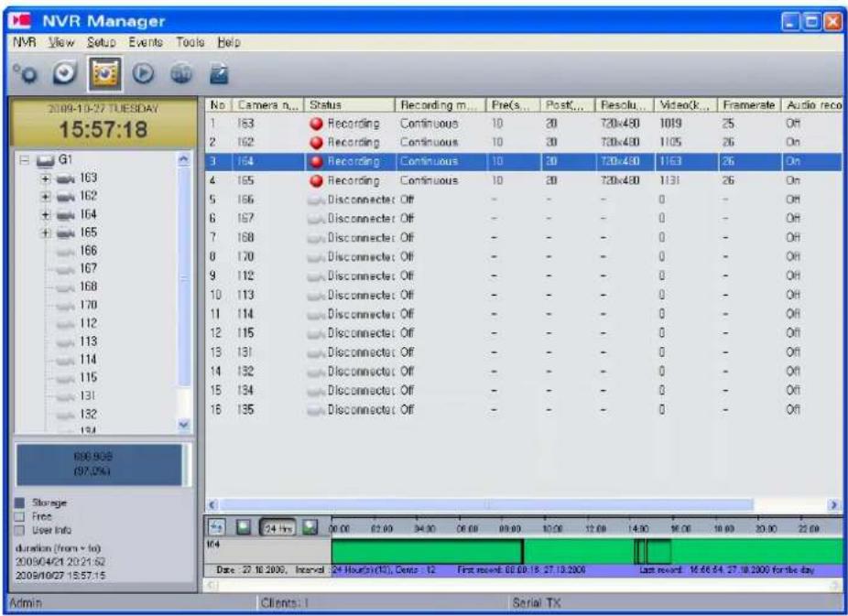Open the Events menu
This screenshot has width=848, height=616.
[x=146, y=42]
